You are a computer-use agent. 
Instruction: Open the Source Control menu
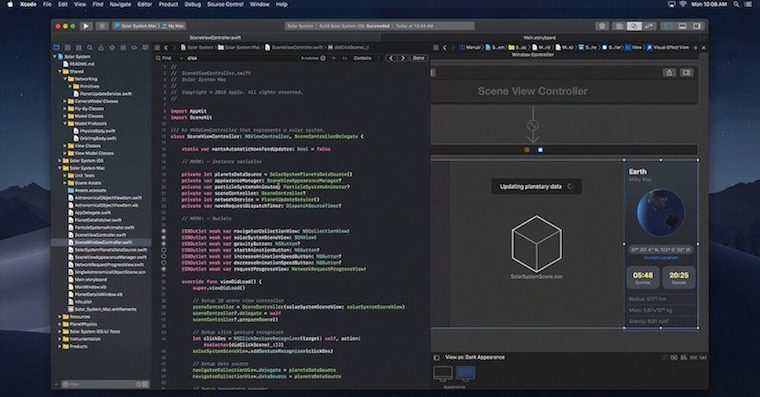[x=225, y=4]
